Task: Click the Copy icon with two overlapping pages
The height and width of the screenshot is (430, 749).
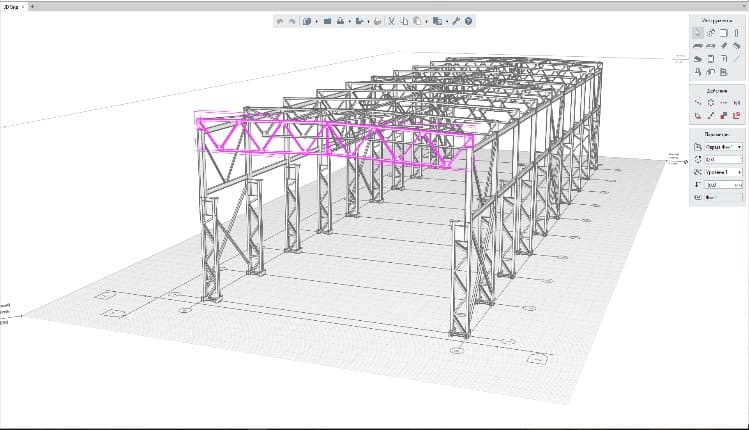Action: pos(404,21)
